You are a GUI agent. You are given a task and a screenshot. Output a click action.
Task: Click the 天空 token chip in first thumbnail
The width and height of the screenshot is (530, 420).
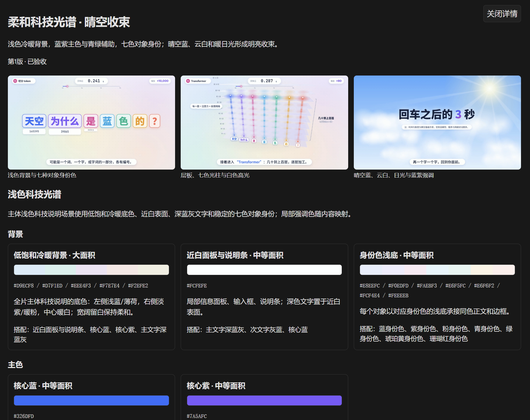point(34,121)
